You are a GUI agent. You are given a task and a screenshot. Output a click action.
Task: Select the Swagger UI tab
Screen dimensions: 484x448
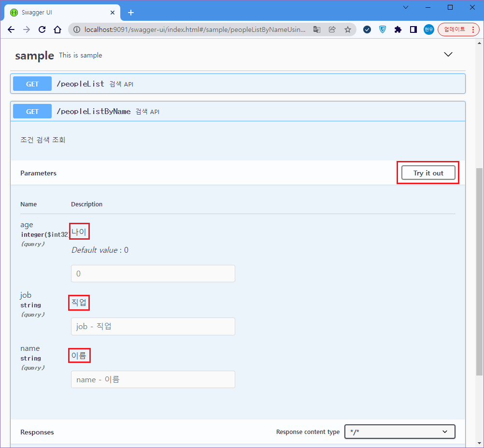pyautogui.click(x=62, y=13)
